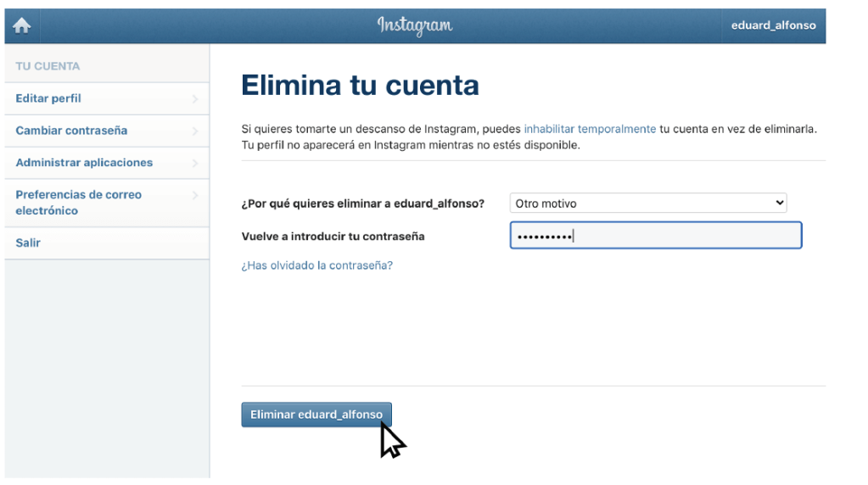
Task: Click the chevron beside Administrar aplicaciones
Action: [x=196, y=163]
